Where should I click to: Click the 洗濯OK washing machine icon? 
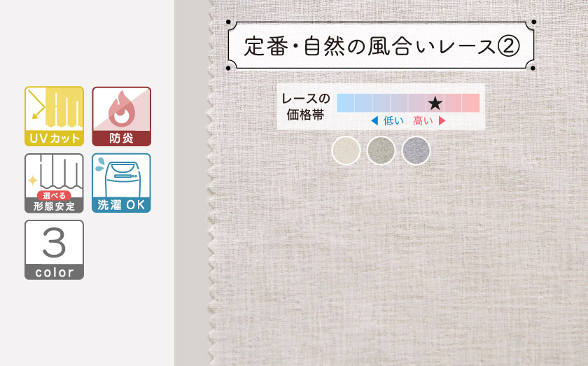pos(122,183)
